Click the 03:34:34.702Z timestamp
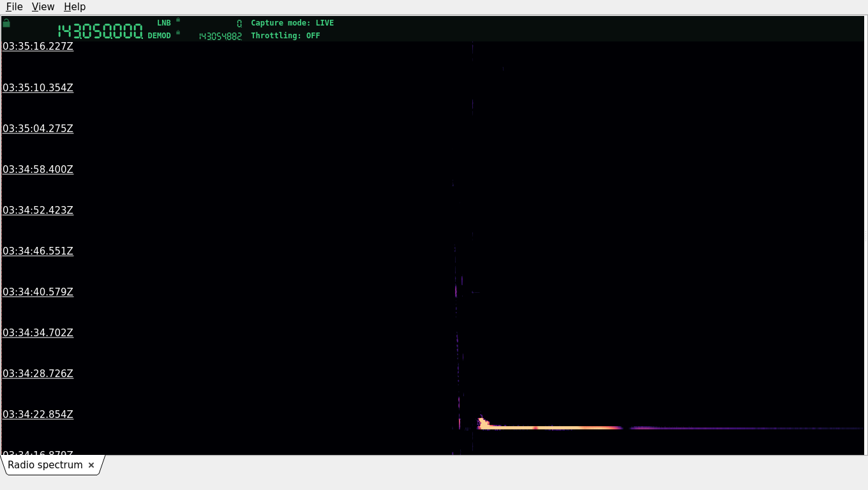The image size is (868, 490). [x=38, y=332]
